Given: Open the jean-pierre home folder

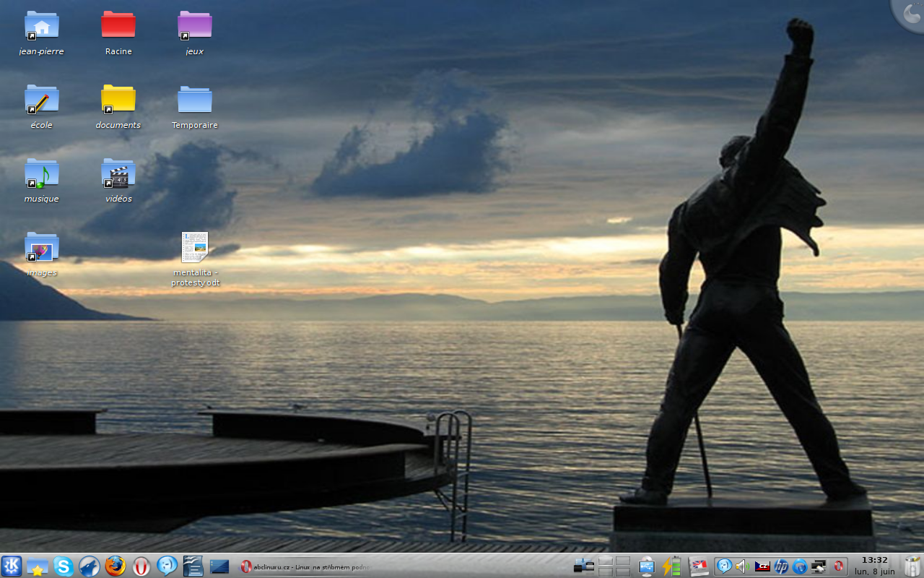Looking at the screenshot, I should (41, 34).
